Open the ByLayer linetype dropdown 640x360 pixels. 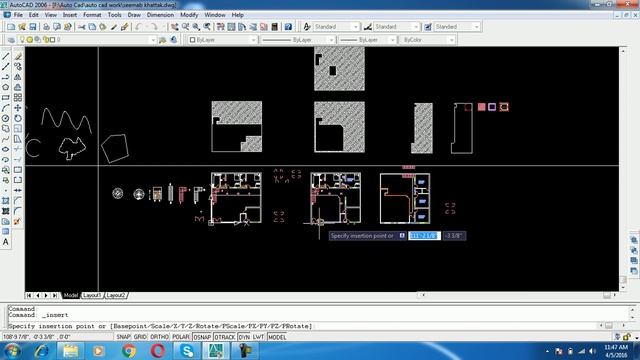(x=331, y=40)
